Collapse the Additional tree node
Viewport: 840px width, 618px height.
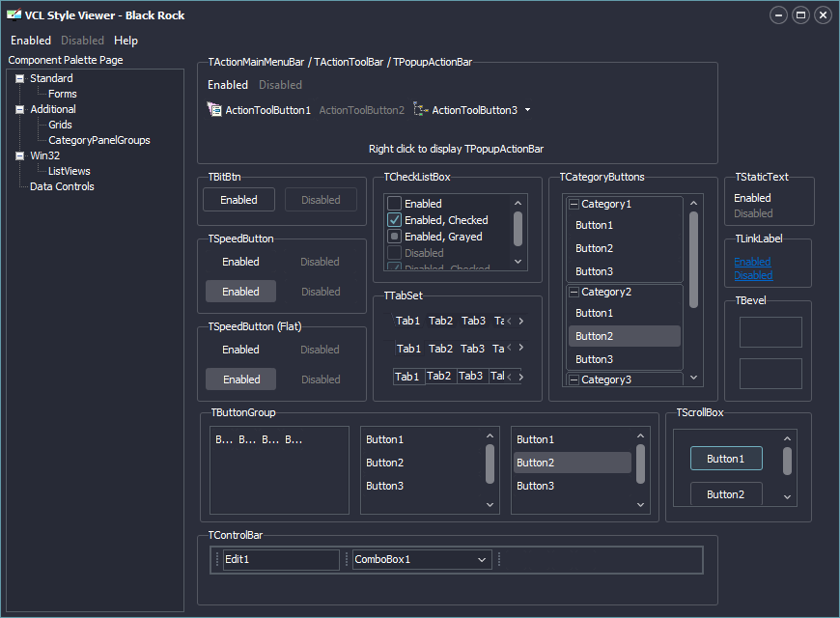[x=20, y=109]
